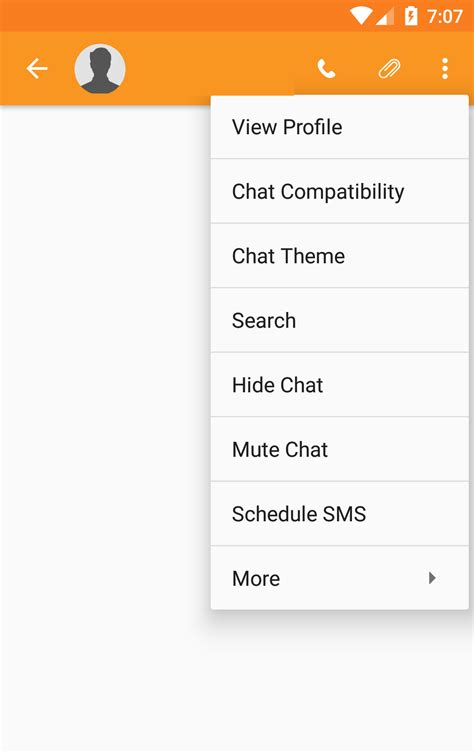Dismiss menu by tapping empty chat area
Viewport: 474px width, 753px height.
(x=105, y=384)
